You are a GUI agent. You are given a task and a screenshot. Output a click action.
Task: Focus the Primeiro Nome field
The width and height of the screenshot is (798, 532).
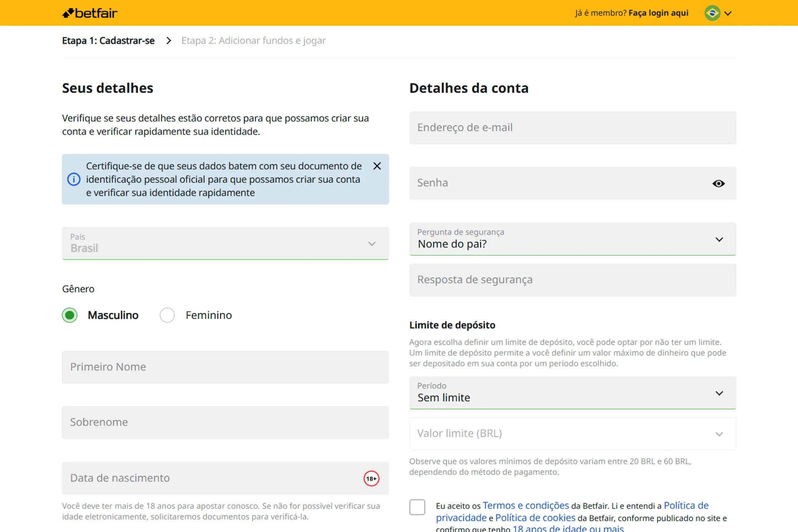(x=225, y=367)
